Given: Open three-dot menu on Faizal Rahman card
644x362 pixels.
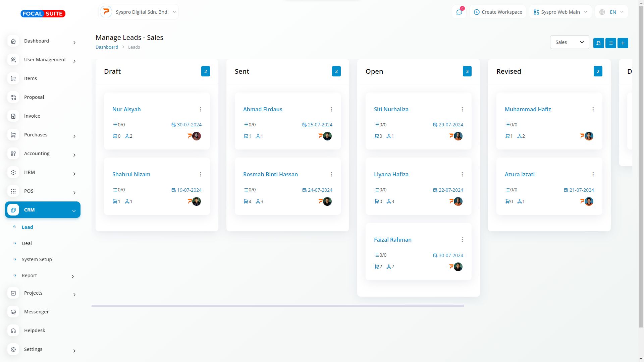Looking at the screenshot, I should [462, 240].
